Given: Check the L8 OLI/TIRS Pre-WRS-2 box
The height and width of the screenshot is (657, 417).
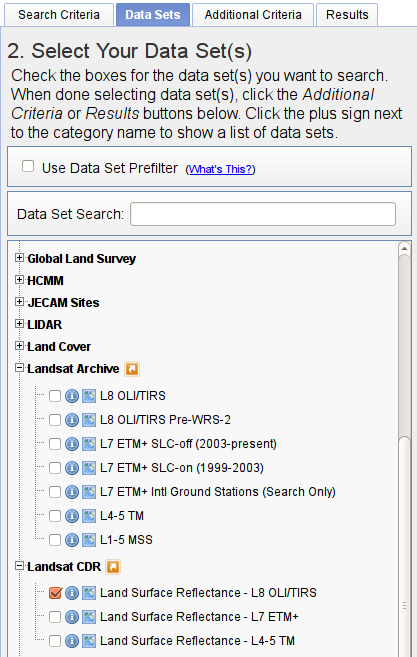Looking at the screenshot, I should click(x=55, y=420).
